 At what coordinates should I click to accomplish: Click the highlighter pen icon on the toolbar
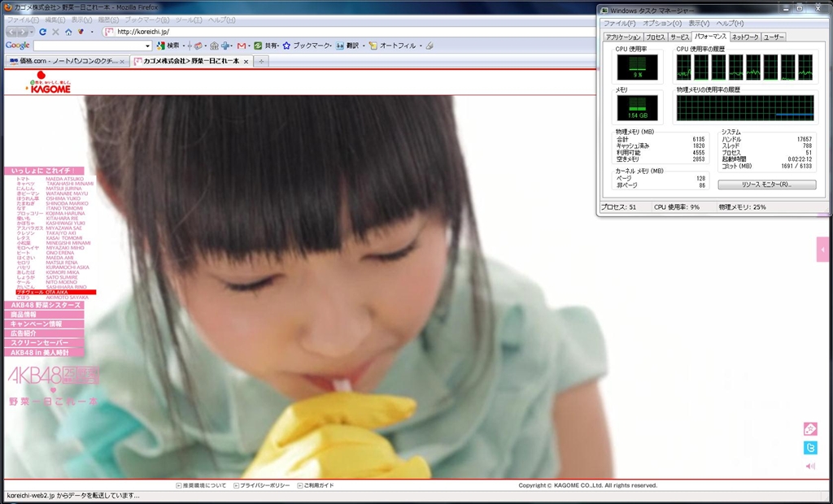430,46
